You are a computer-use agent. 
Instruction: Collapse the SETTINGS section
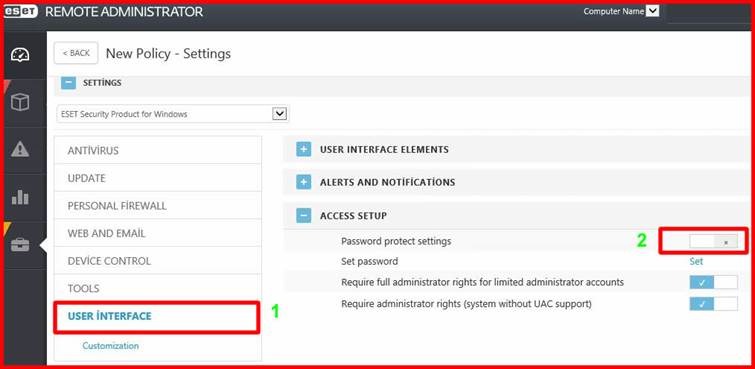click(68, 83)
